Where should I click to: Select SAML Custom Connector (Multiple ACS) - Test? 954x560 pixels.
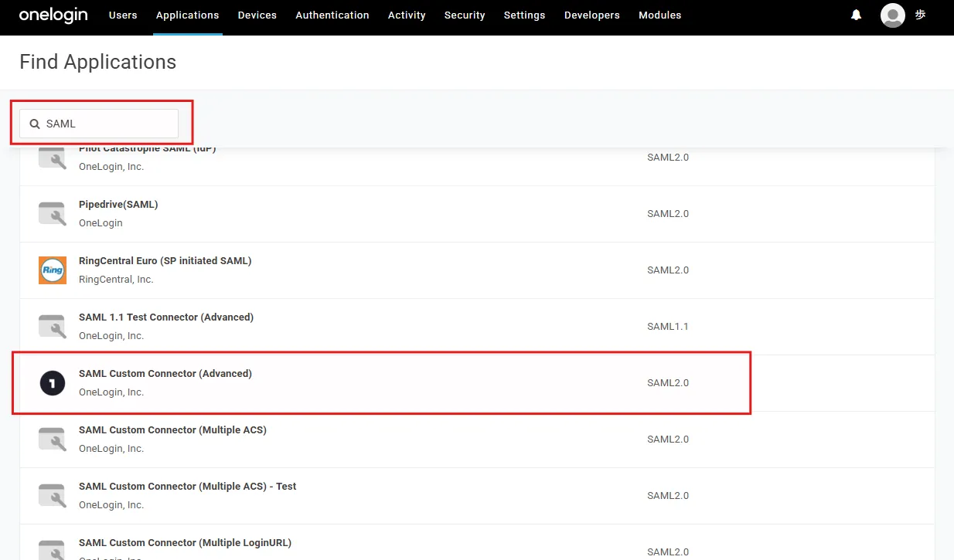(477, 496)
